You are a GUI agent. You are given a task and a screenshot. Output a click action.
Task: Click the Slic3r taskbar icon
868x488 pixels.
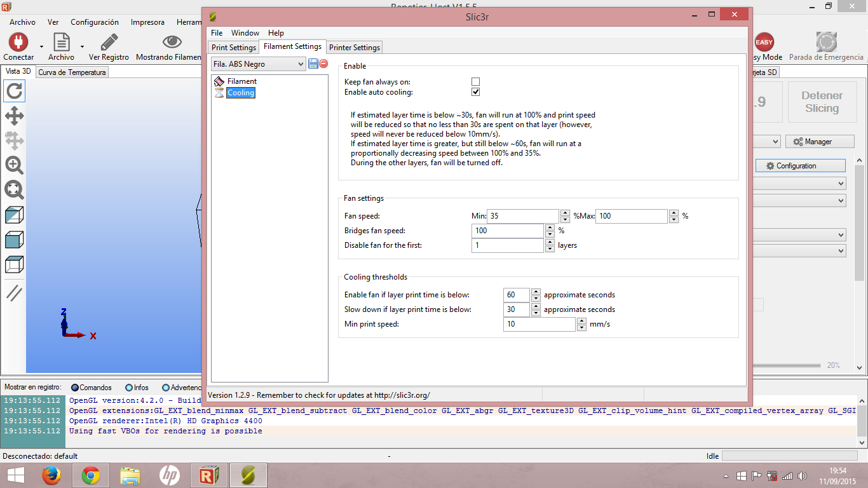pos(248,475)
